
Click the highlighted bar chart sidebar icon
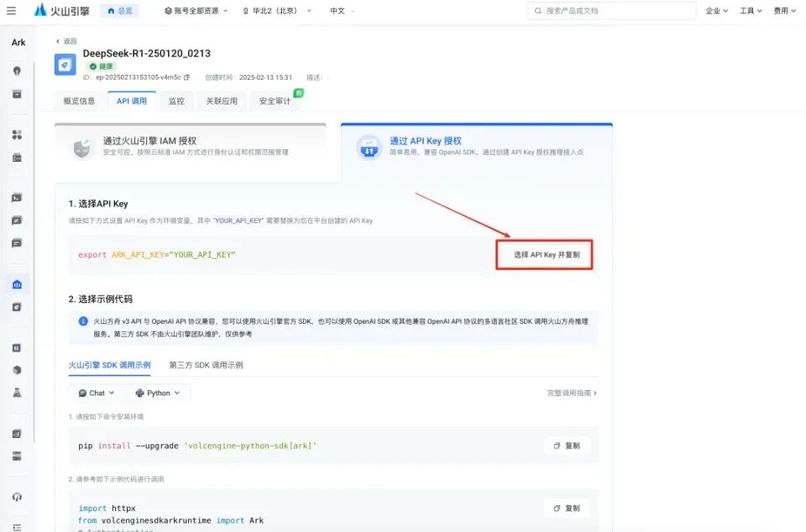click(x=17, y=284)
